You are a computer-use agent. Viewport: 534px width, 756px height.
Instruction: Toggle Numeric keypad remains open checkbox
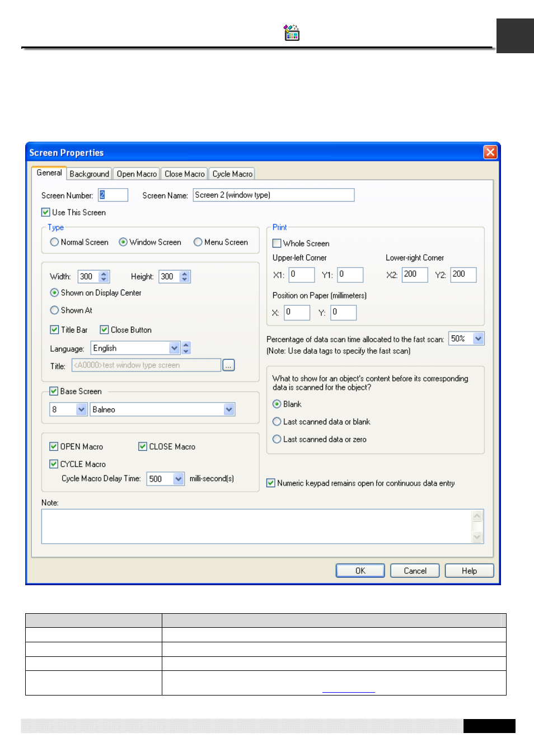tap(271, 483)
